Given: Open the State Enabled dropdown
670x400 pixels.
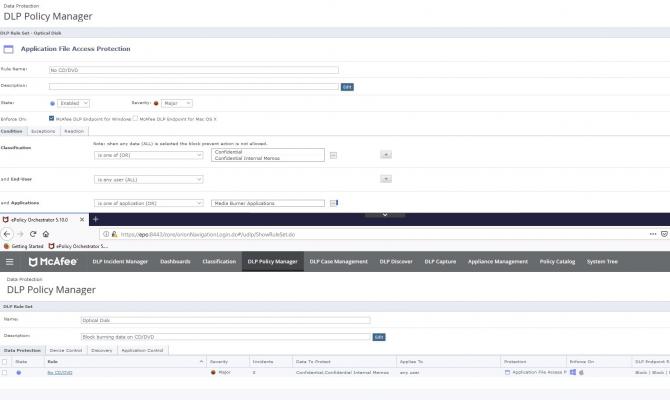Looking at the screenshot, I should pos(73,103).
